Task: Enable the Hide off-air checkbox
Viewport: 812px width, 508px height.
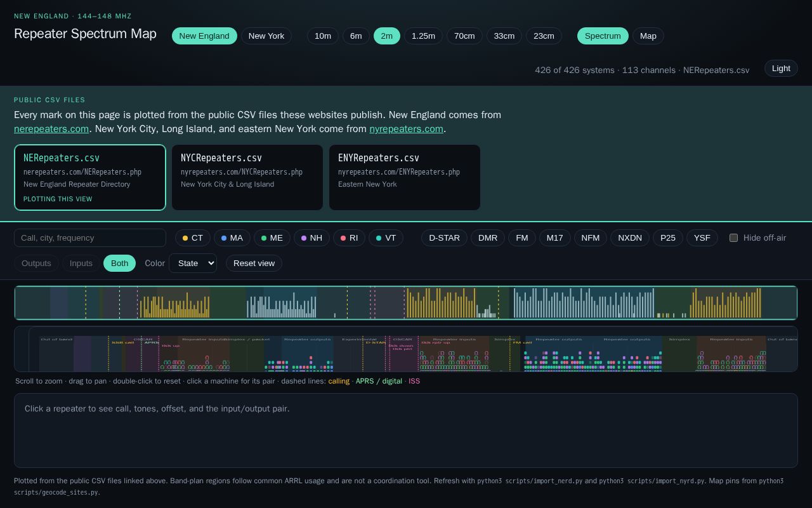Action: point(734,237)
